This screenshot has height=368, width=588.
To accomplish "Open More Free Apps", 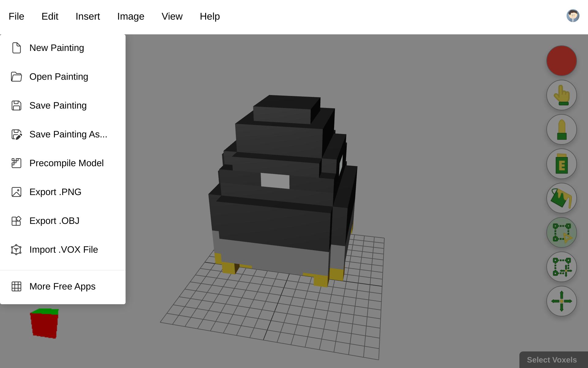I will (x=62, y=286).
